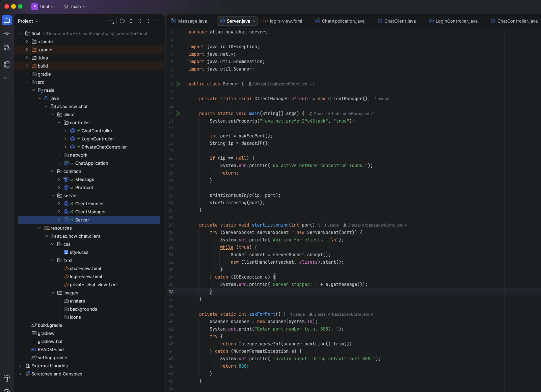This screenshot has height=392, width=541.
Task: Open gradlew.bat file
Action: pyautogui.click(x=50, y=341)
